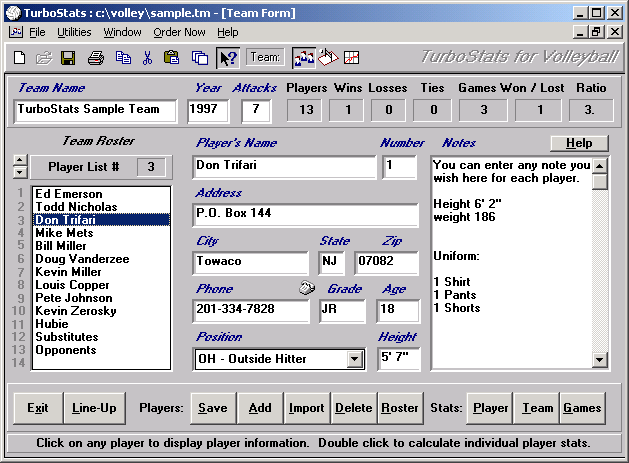Select Ed Emerson in roster list
The width and height of the screenshot is (629, 463).
(101, 194)
